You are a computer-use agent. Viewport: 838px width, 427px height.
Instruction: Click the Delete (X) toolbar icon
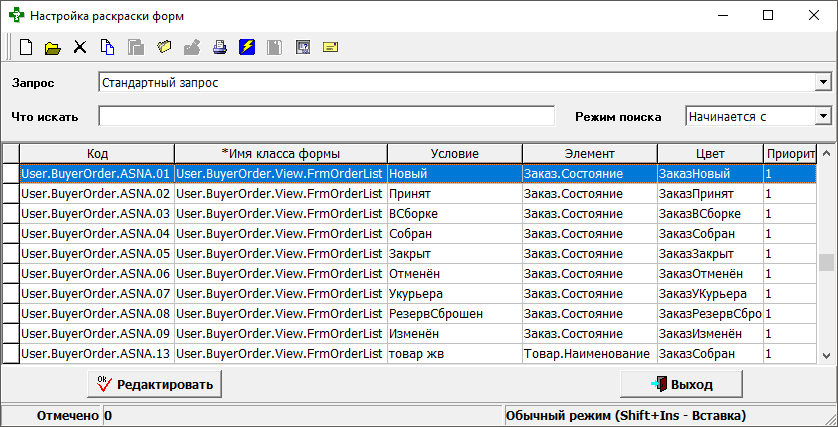click(80, 47)
